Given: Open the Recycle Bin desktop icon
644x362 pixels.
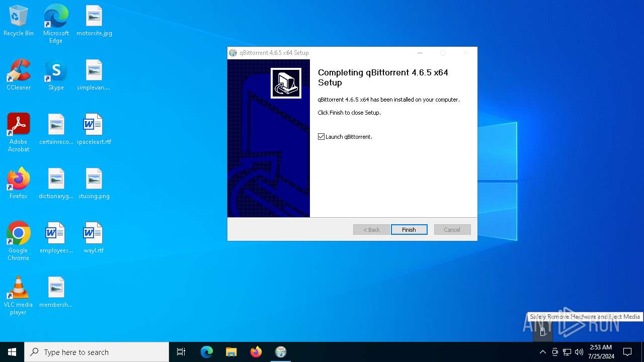Looking at the screenshot, I should click(19, 21).
